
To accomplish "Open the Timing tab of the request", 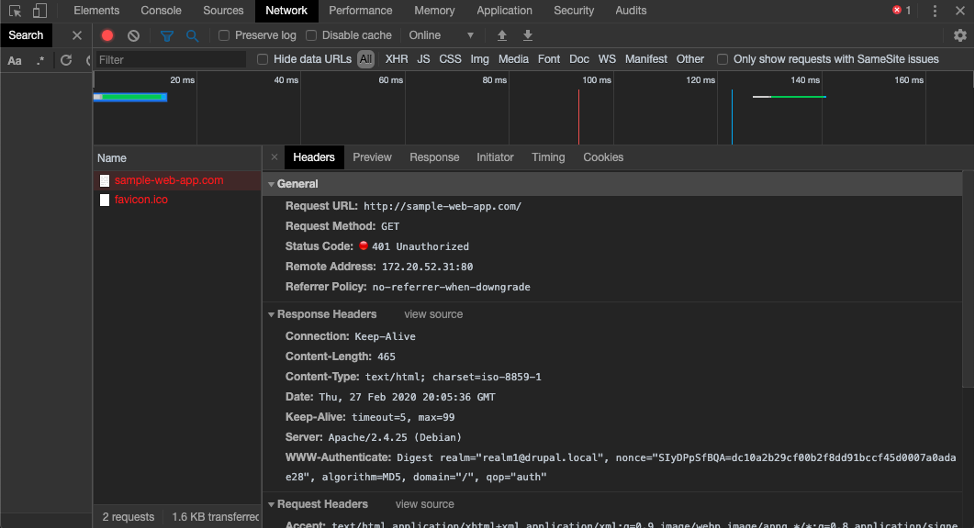I will pos(548,157).
